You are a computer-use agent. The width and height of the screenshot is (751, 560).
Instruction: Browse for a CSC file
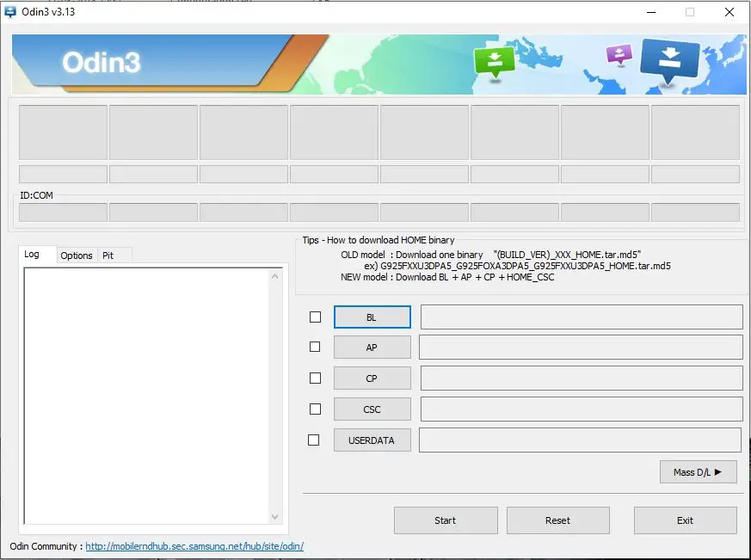372,409
